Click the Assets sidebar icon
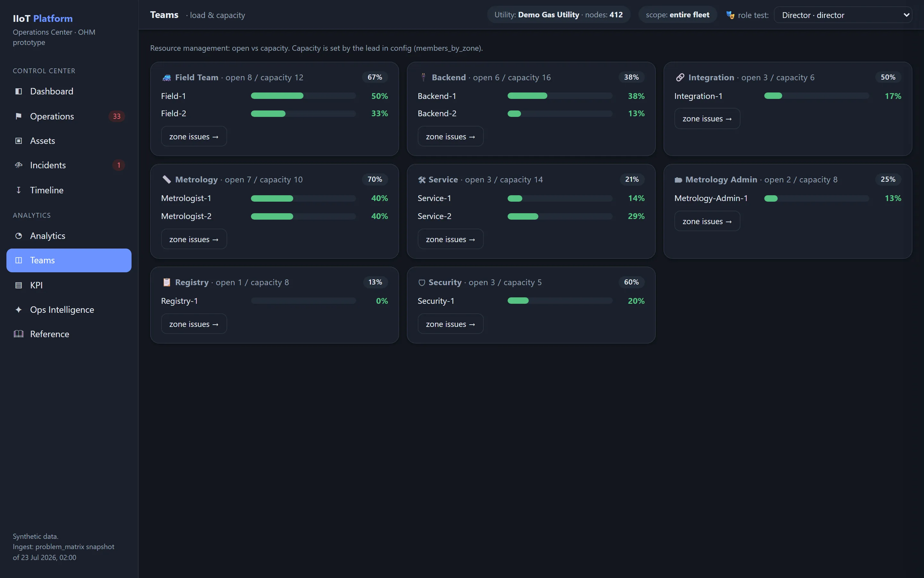924x578 pixels. click(18, 141)
